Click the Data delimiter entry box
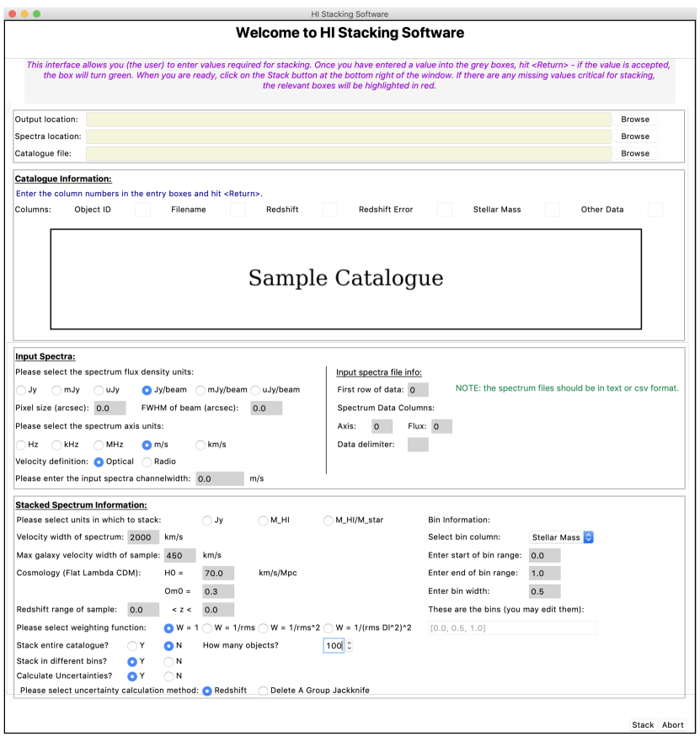The height and width of the screenshot is (742, 700). pyautogui.click(x=418, y=445)
